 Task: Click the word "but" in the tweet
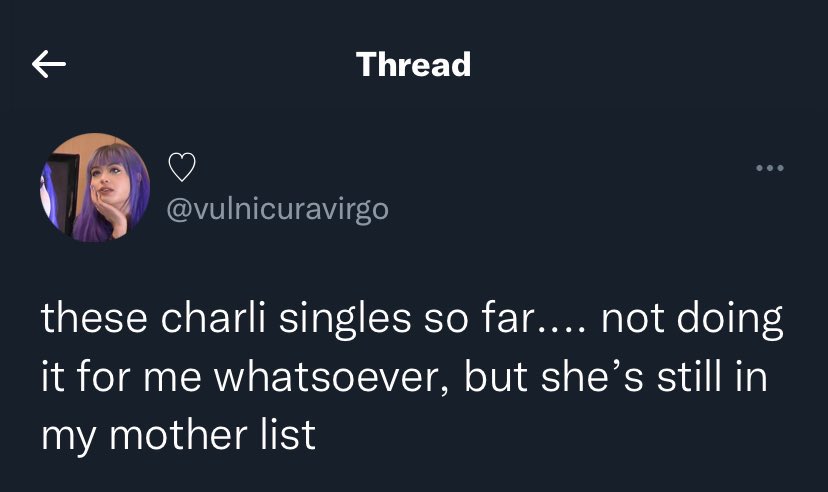(x=489, y=378)
